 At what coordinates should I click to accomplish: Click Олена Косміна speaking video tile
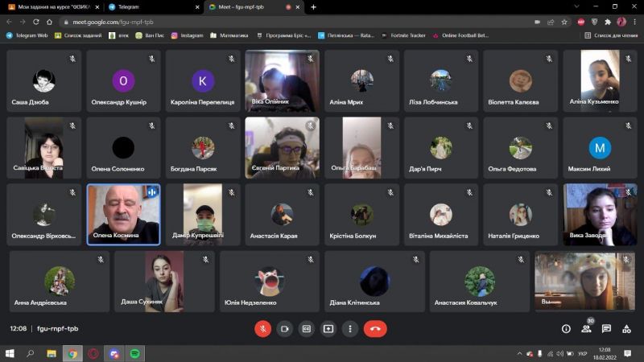pos(123,215)
